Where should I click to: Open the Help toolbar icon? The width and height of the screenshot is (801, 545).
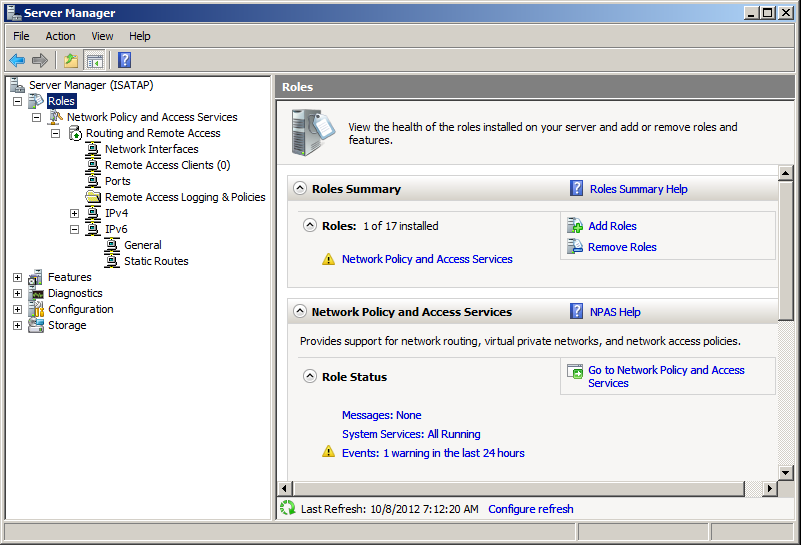125,60
